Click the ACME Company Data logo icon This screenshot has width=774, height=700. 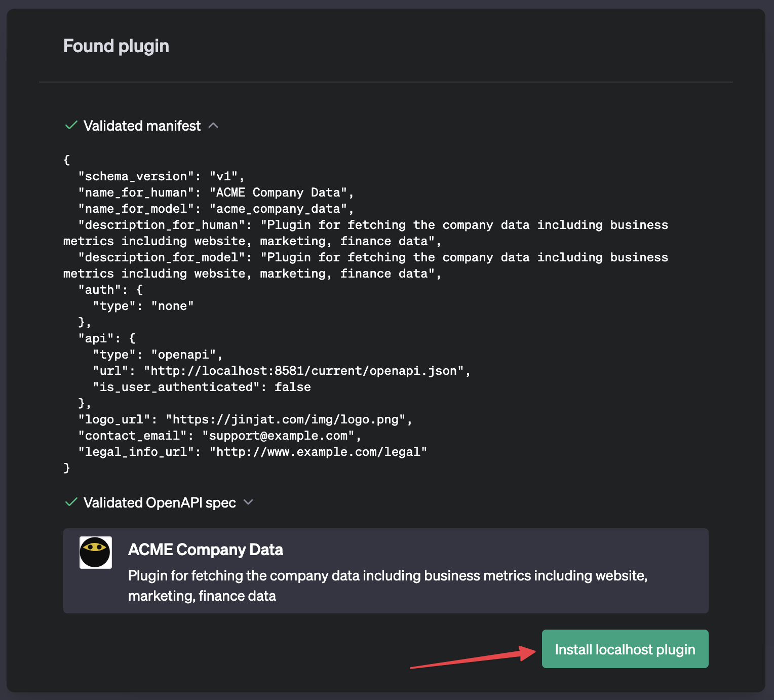(95, 552)
